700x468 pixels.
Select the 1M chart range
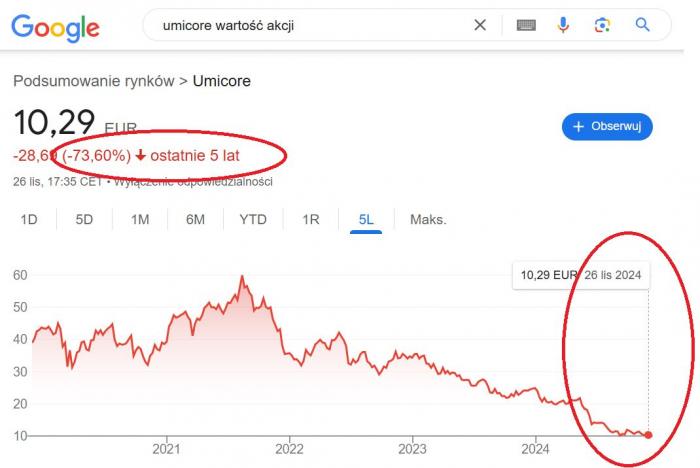[140, 219]
